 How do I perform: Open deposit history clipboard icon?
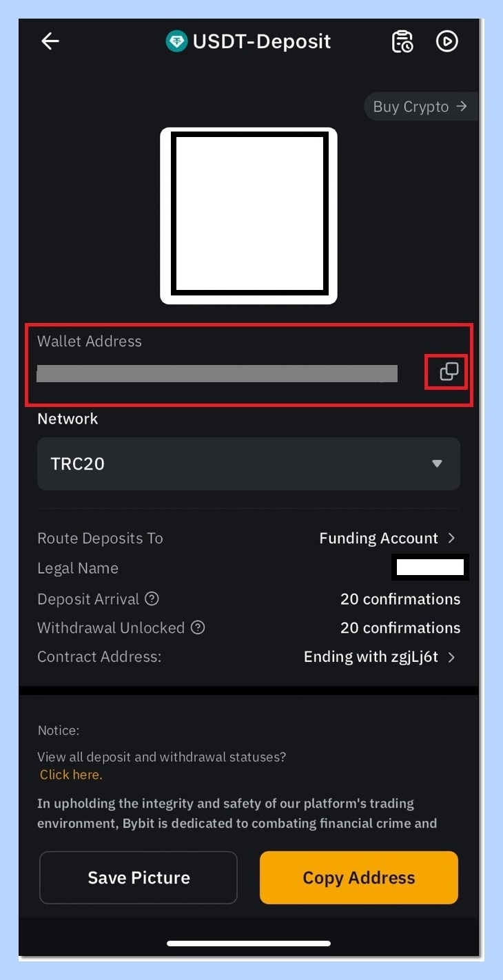point(402,41)
